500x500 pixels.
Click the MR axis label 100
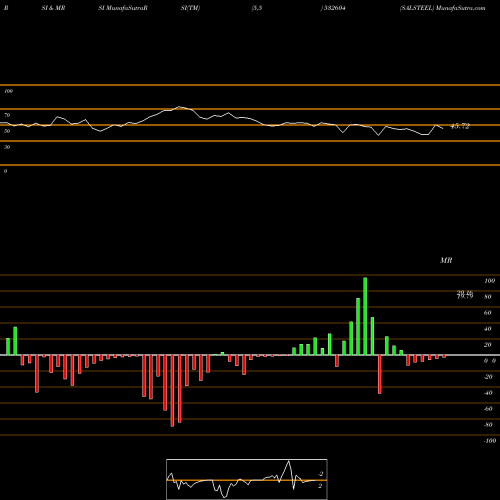(489, 281)
